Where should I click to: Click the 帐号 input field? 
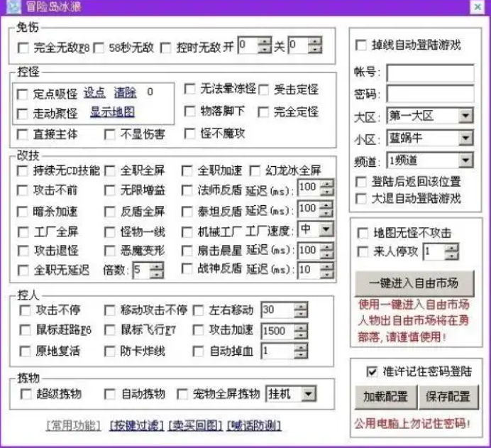[x=430, y=73]
